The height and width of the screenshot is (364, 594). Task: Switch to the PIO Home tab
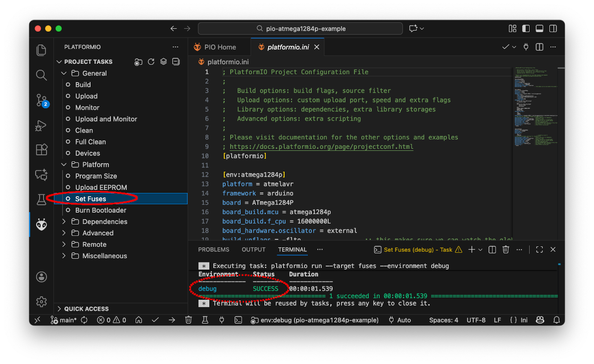click(219, 47)
